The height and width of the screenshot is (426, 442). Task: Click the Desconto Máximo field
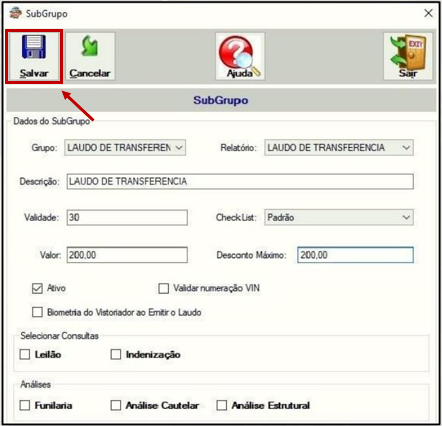click(x=355, y=255)
